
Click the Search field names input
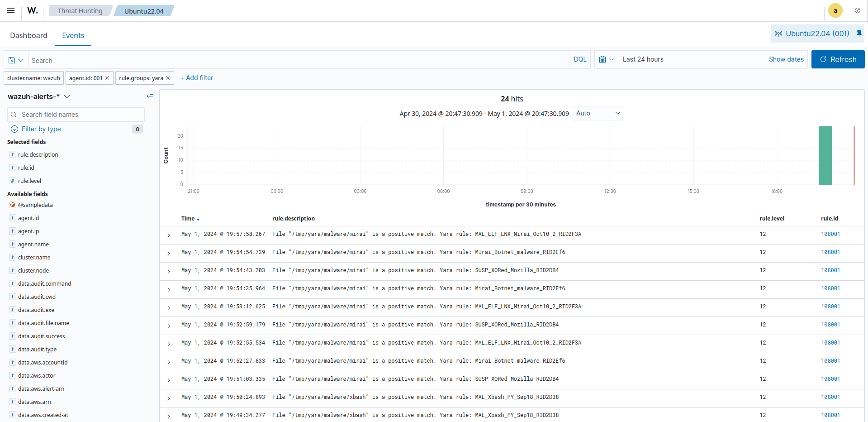[x=76, y=114]
